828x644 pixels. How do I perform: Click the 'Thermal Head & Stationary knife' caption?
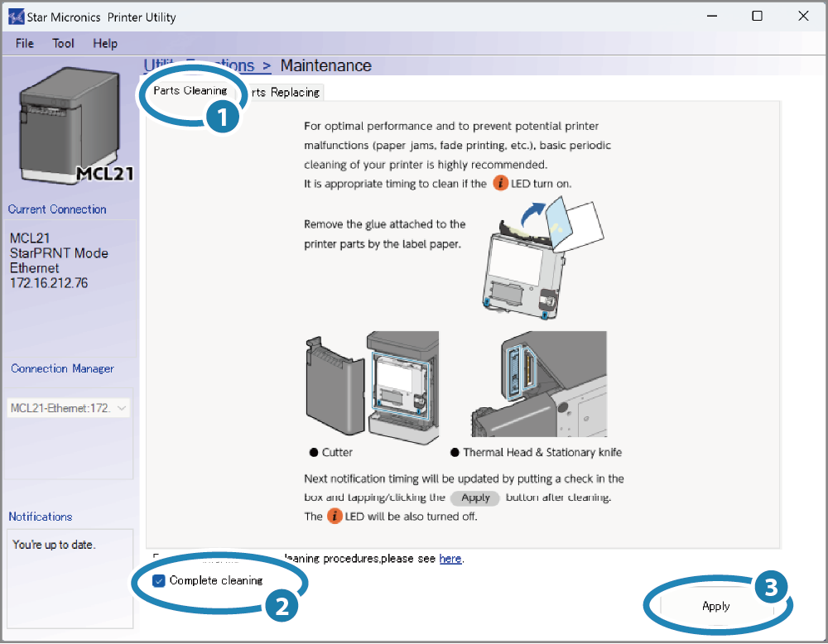(542, 453)
